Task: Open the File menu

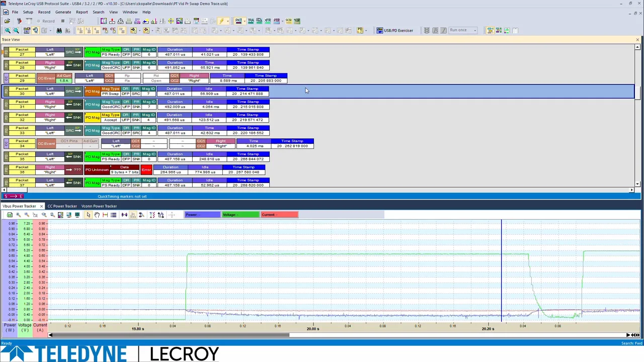Action: point(15,12)
